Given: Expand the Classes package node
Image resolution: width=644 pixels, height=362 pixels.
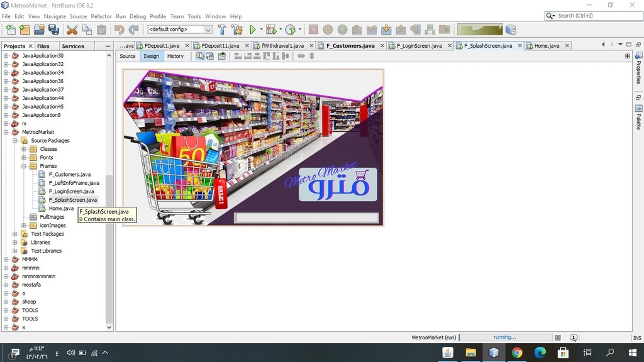Looking at the screenshot, I should point(24,149).
